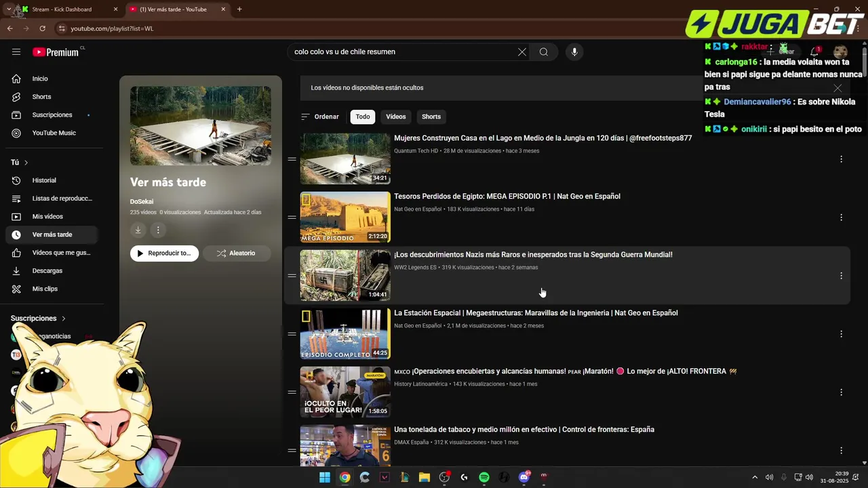Click the Reproducir todo button
The height and width of the screenshot is (488, 868).
(x=165, y=253)
